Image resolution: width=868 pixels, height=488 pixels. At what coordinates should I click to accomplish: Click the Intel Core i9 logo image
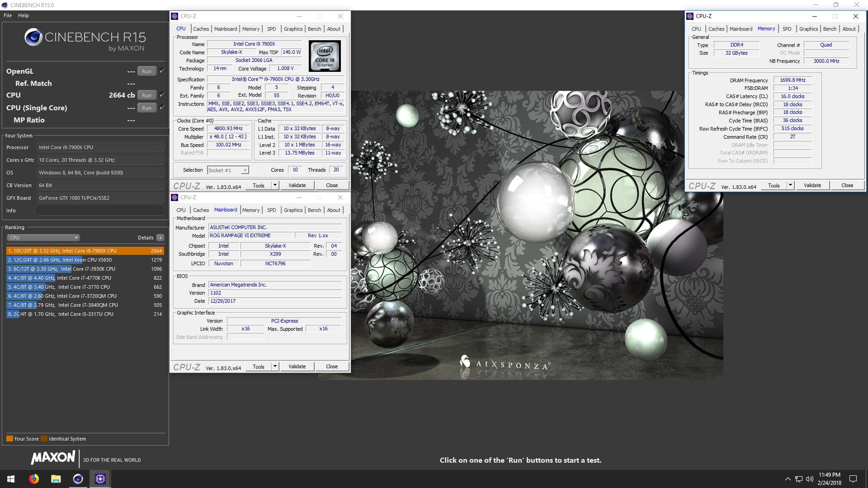[x=325, y=56]
